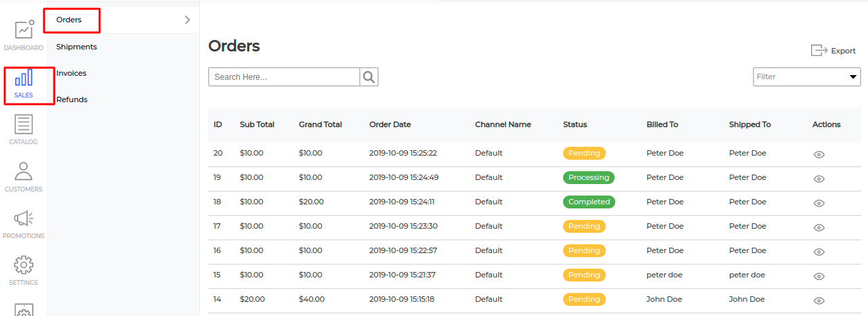Click the Completed status badge
Viewport: 868px width, 316px height.
click(x=589, y=202)
